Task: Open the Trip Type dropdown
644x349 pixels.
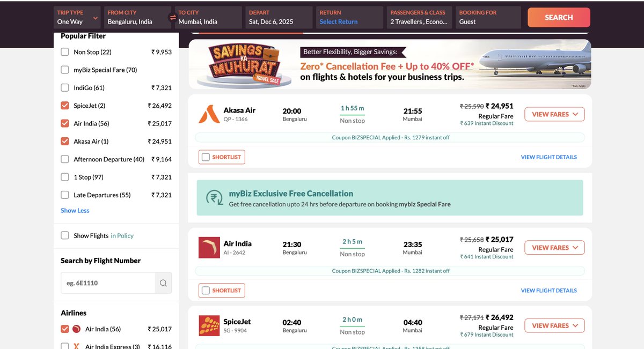Action: click(x=77, y=17)
